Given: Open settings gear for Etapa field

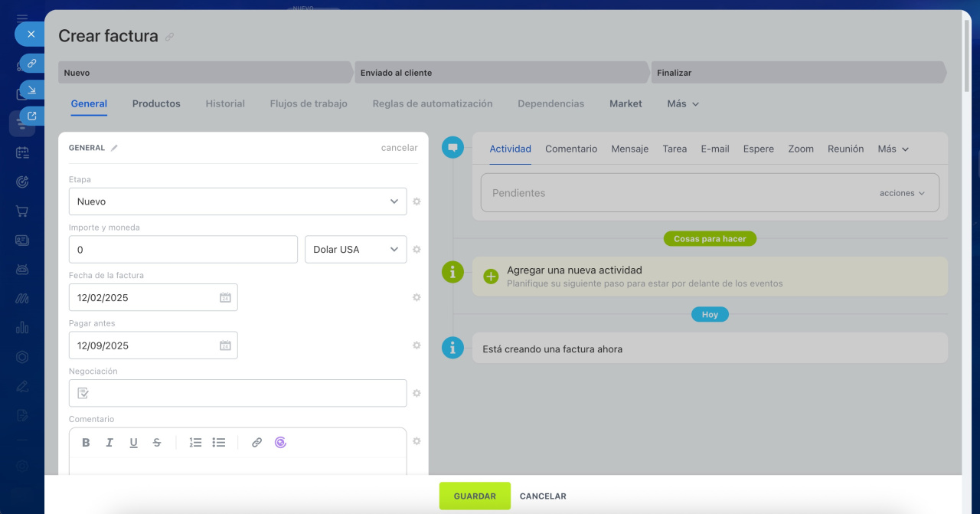Looking at the screenshot, I should point(416,201).
